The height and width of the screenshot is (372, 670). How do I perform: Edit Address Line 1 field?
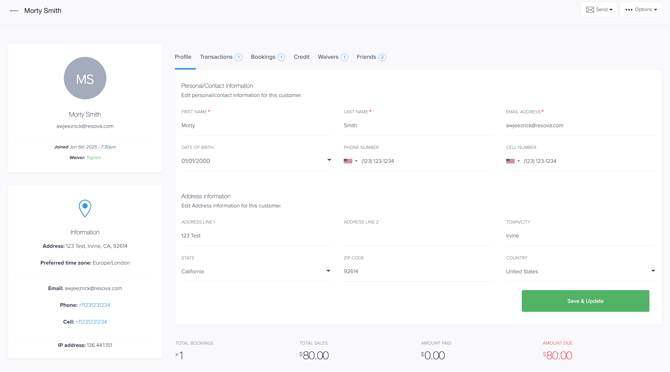(256, 236)
